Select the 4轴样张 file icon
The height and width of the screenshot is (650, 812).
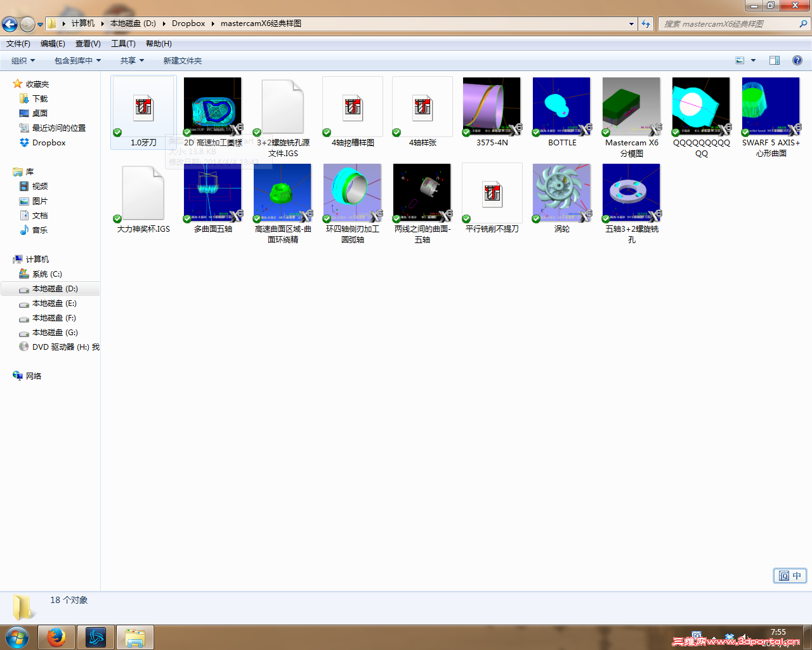[422, 107]
